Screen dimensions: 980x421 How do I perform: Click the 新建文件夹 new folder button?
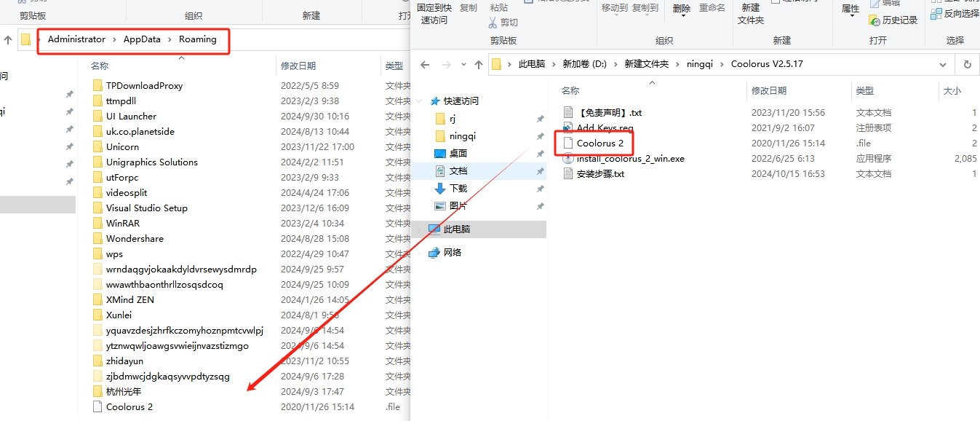click(x=751, y=14)
